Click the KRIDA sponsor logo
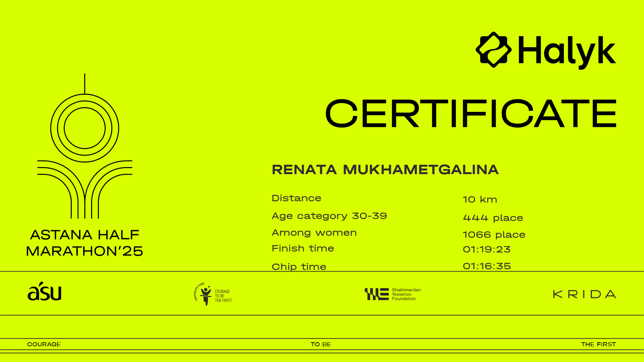 pyautogui.click(x=584, y=294)
